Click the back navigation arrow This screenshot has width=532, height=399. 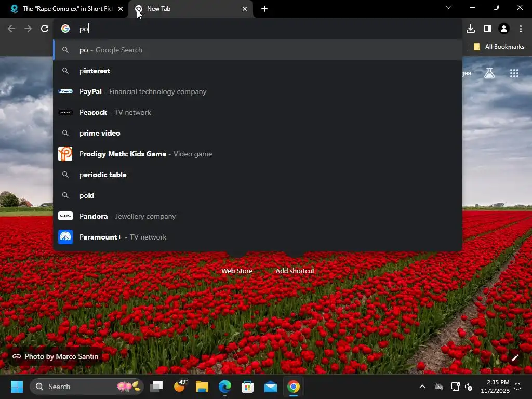[x=11, y=29]
